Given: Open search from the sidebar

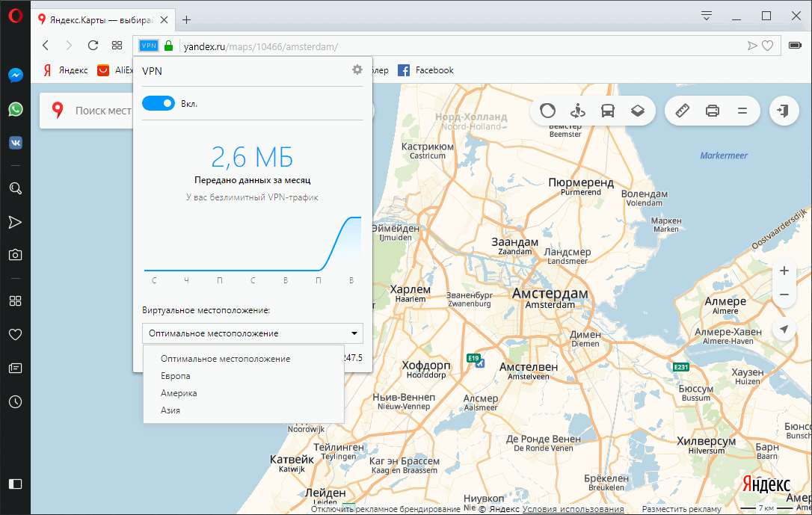Looking at the screenshot, I should (x=16, y=188).
